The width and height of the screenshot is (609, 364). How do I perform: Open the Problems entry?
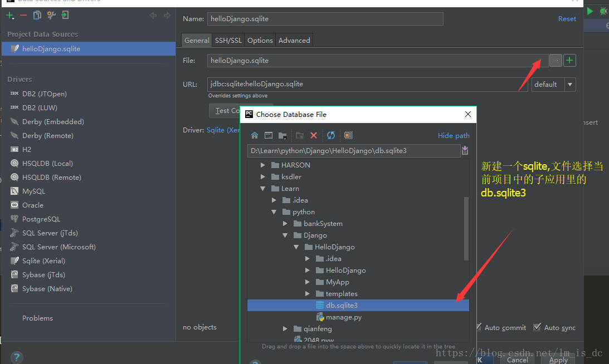click(37, 318)
